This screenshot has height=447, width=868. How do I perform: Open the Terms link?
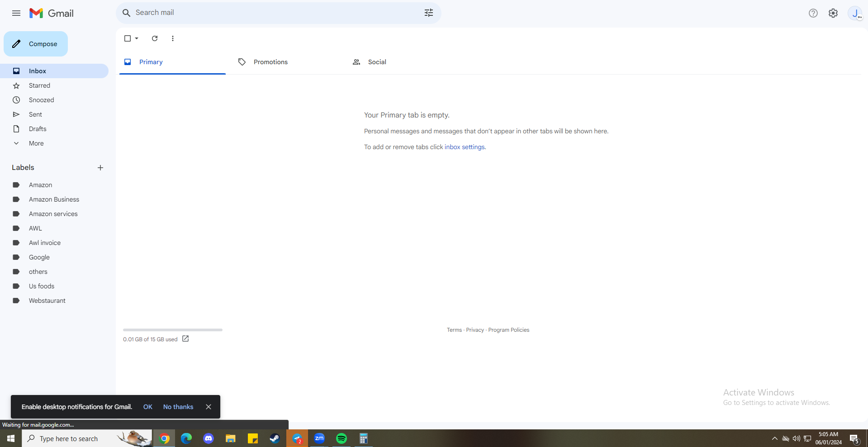(454, 330)
